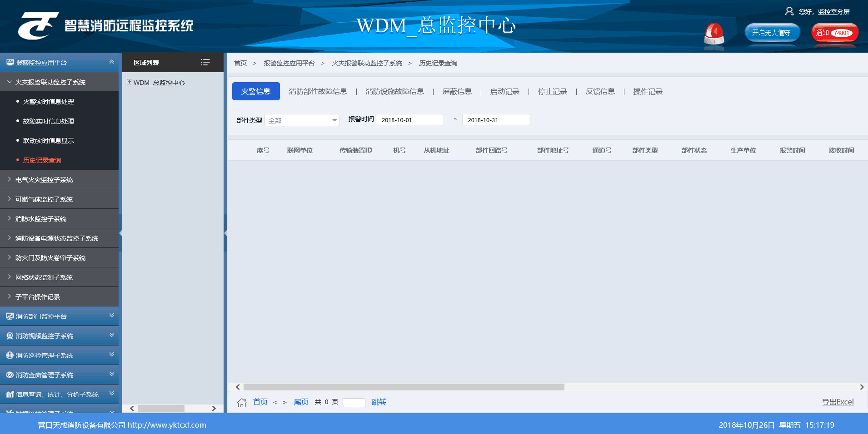This screenshot has height=434, width=868.
Task: Click the 信息查询、统计、分析子系统 chart icon
Action: click(x=10, y=395)
